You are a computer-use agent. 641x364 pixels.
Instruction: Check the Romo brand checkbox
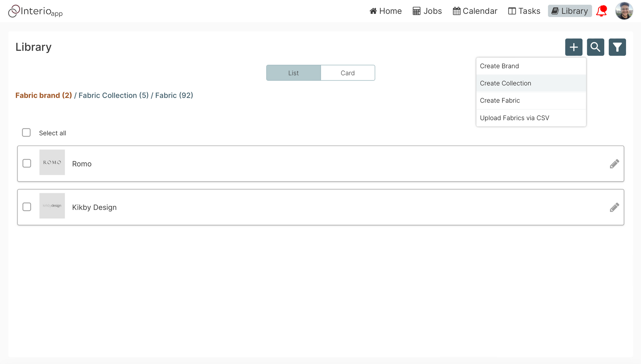pyautogui.click(x=27, y=163)
